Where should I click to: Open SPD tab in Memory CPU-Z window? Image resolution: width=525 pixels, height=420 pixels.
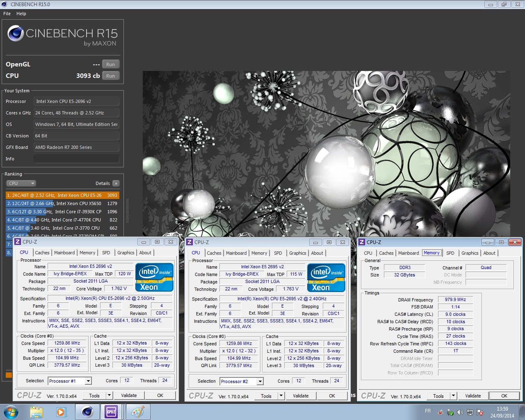coord(450,253)
